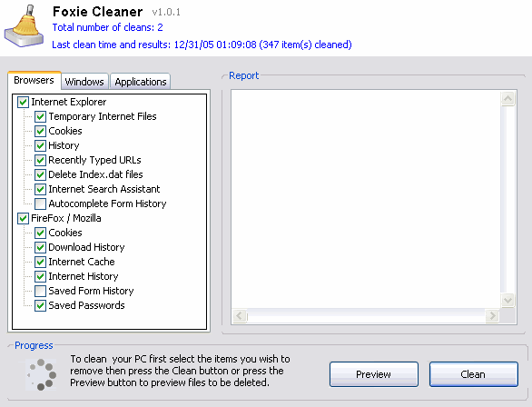Toggle Temporary Internet Files checkbox
532x407 pixels.
click(x=40, y=116)
